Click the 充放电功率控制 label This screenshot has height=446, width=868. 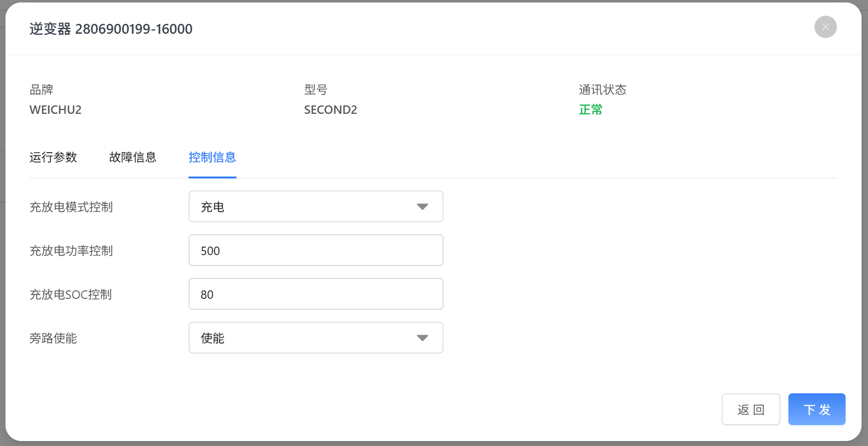(71, 251)
